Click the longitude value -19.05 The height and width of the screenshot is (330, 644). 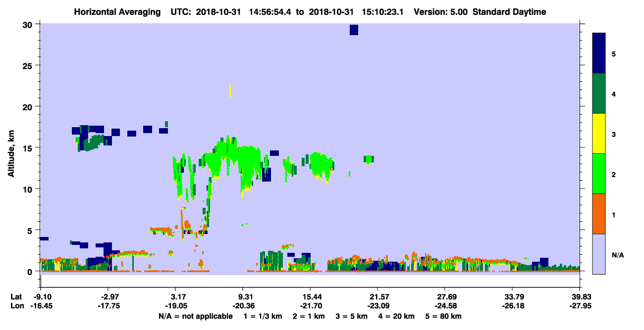[x=175, y=306]
